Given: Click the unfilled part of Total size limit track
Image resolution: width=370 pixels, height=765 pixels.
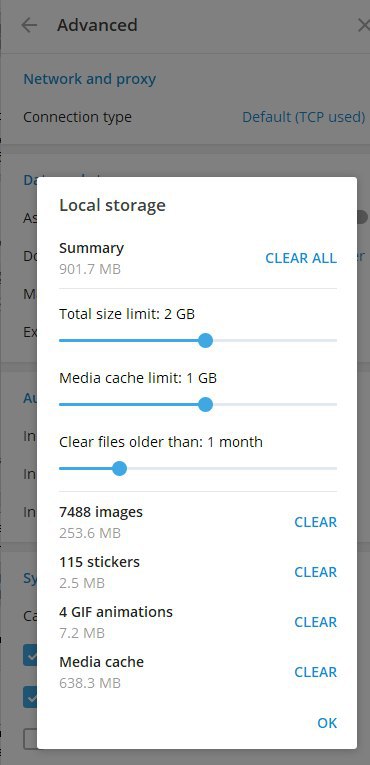Looking at the screenshot, I should pos(275,341).
